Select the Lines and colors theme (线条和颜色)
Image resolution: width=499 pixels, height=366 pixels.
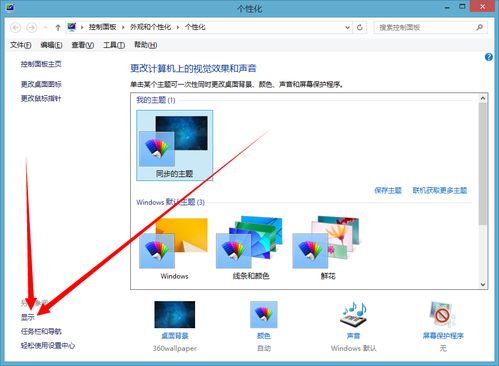pyautogui.click(x=251, y=249)
